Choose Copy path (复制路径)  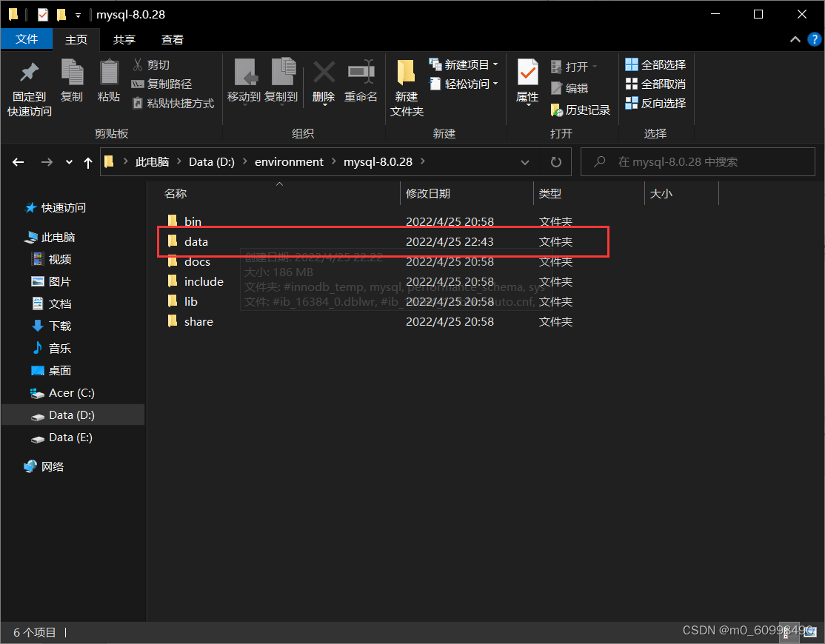pos(161,84)
